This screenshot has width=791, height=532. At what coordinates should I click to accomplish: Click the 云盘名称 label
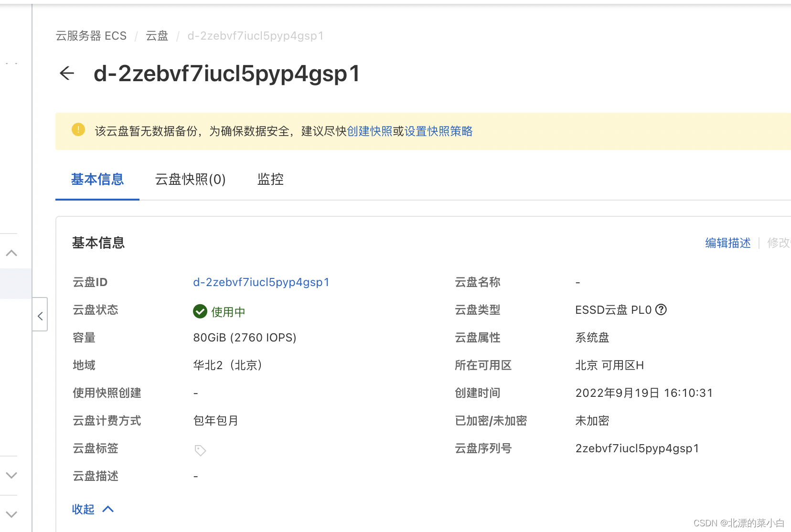[x=478, y=282]
